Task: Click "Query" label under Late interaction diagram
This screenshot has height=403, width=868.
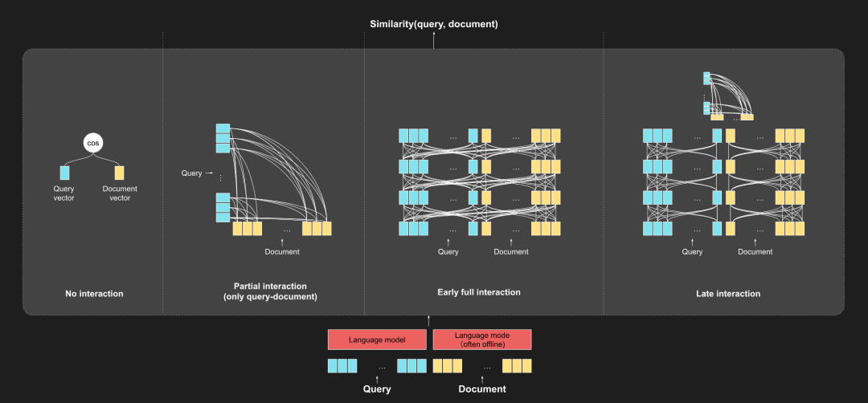Action: (x=692, y=252)
